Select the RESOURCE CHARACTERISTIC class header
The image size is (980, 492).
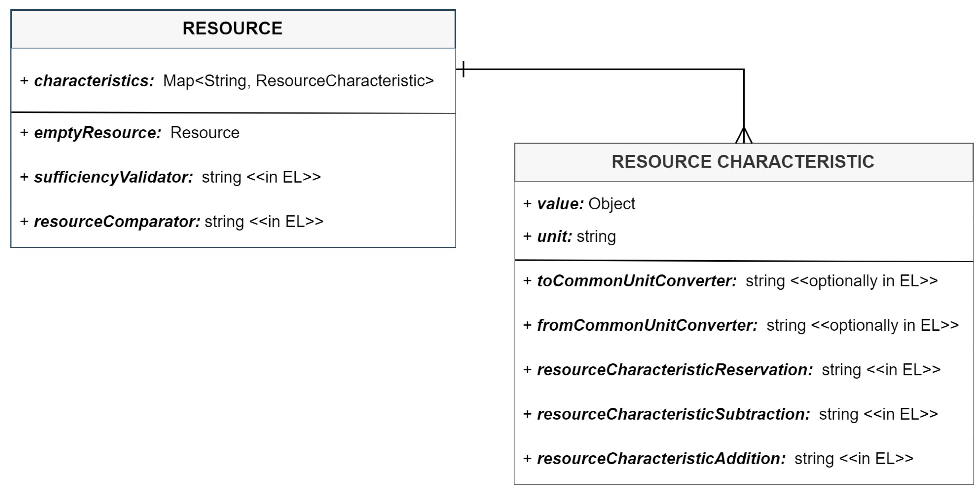pos(743,162)
